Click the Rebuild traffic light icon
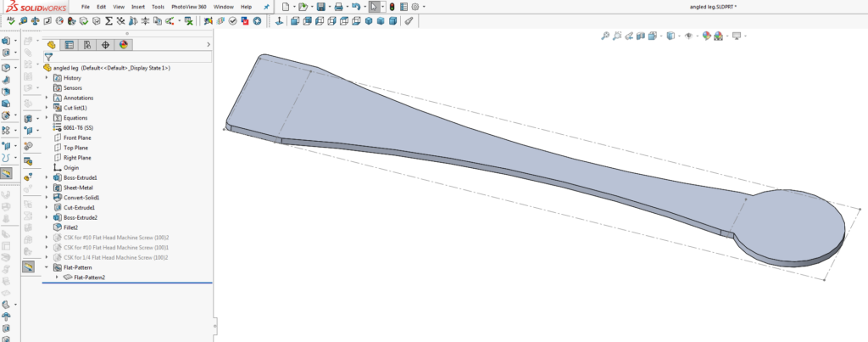 (x=392, y=7)
